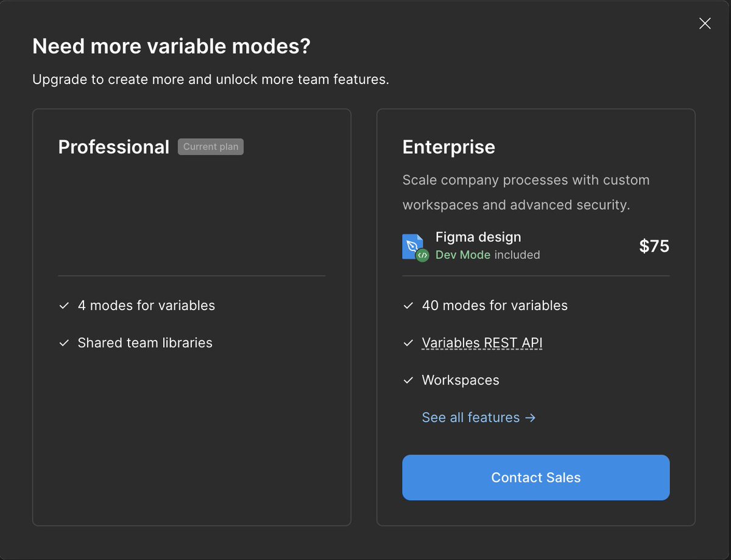This screenshot has width=731, height=560.
Task: Click the $75 price label
Action: pyautogui.click(x=654, y=246)
